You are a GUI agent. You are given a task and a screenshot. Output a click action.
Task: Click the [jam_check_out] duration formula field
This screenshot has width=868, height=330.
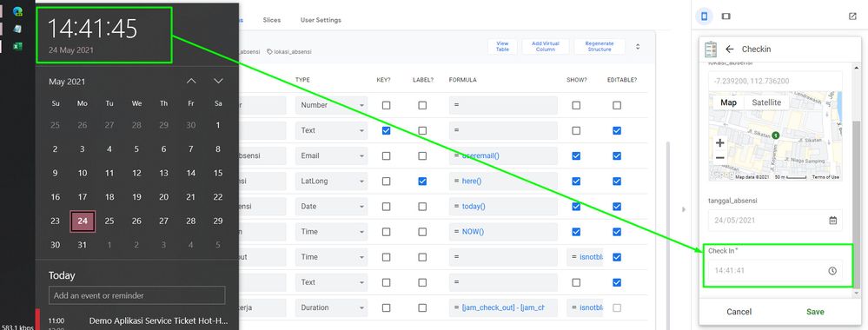click(x=503, y=307)
